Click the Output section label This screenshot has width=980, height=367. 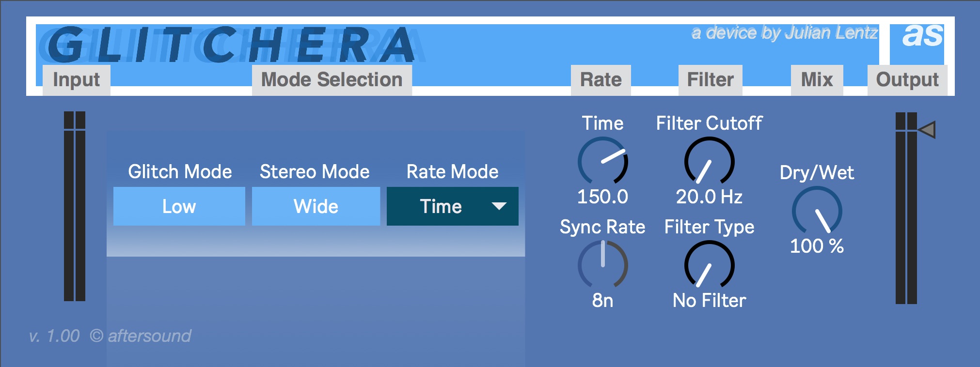[x=907, y=79]
